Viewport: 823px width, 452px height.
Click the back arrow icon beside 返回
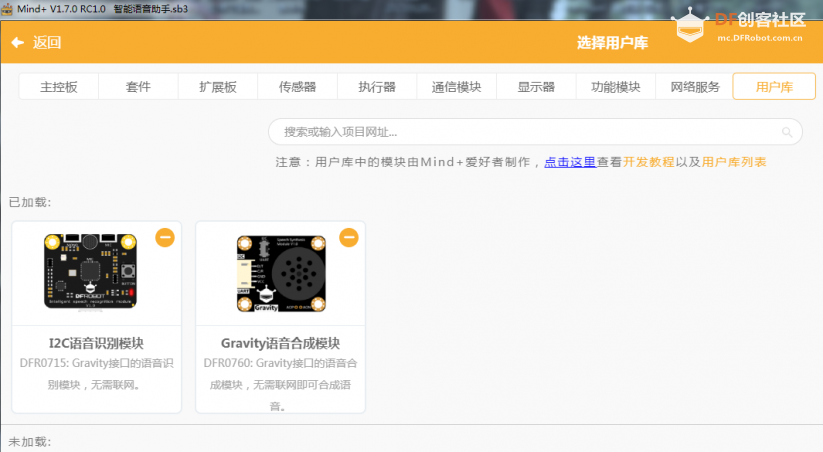pos(17,43)
